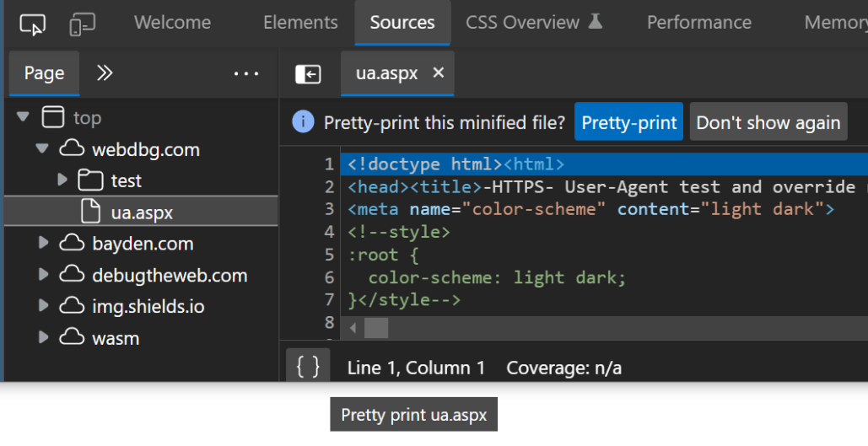Expand the img.shields.io domain node

click(x=44, y=306)
